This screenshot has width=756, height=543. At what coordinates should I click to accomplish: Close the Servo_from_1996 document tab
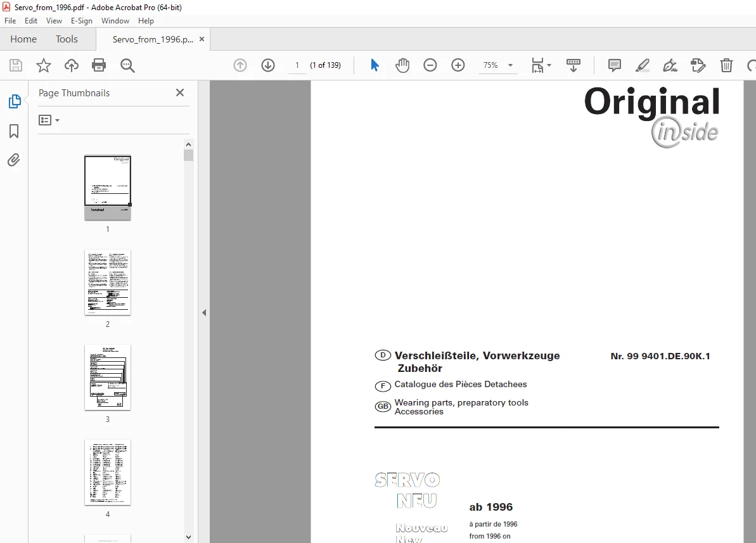(202, 39)
